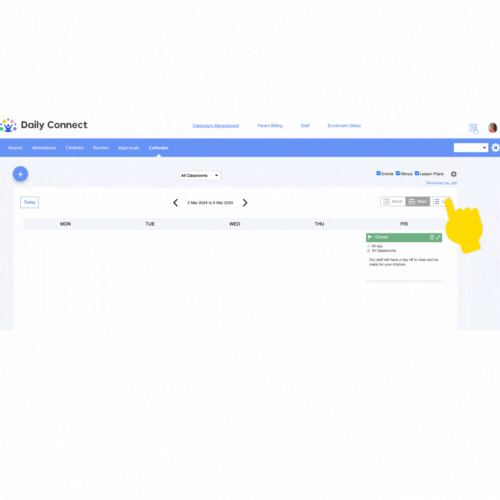
Task: Open the settings gear in the blue bar
Action: click(496, 148)
